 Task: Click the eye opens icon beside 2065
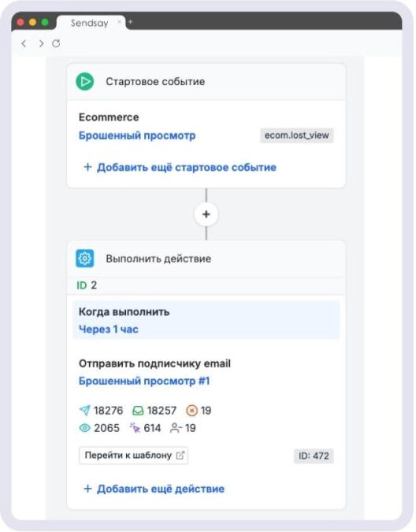click(85, 428)
